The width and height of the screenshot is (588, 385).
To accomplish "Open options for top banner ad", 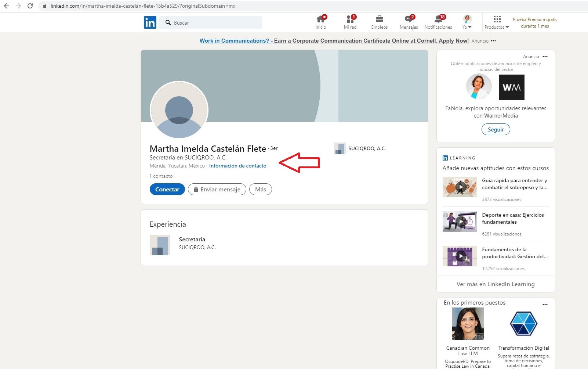I will pyautogui.click(x=493, y=41).
